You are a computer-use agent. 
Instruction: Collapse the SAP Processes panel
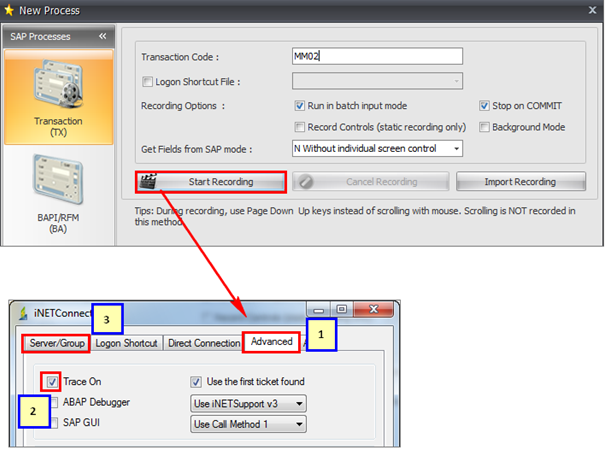[x=102, y=36]
